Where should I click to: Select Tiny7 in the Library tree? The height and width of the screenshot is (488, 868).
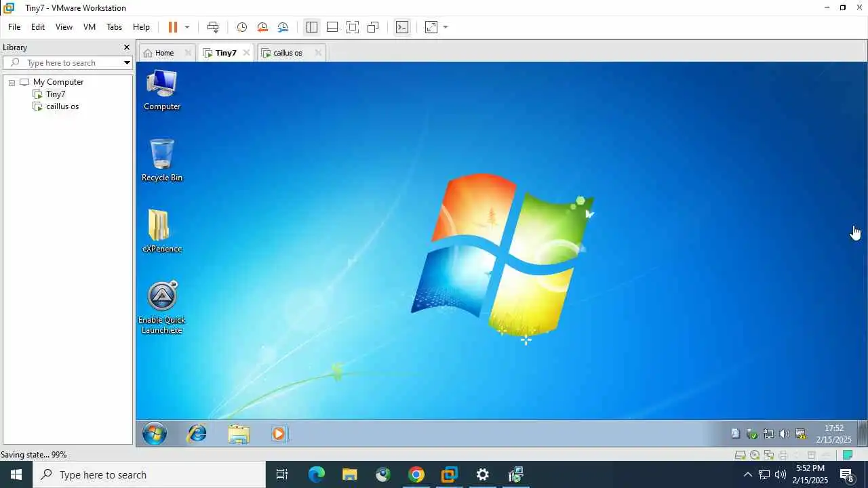[x=56, y=94]
